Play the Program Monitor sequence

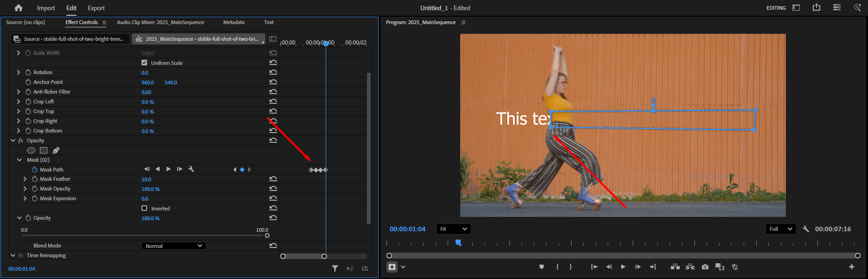[x=623, y=267]
